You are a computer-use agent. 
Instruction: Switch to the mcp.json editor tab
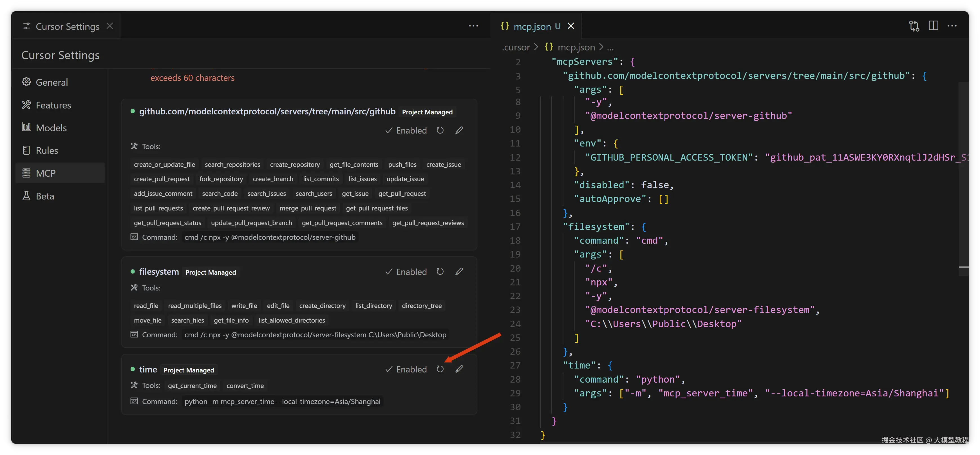[532, 26]
